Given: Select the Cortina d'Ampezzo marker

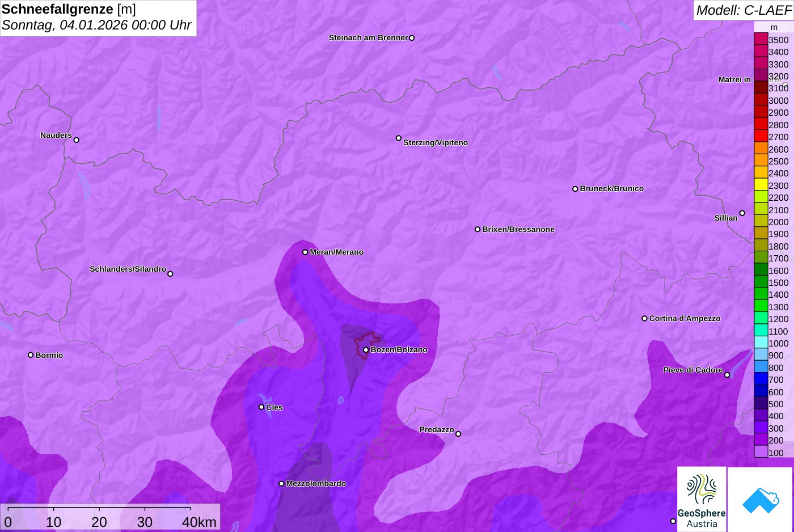Looking at the screenshot, I should pyautogui.click(x=644, y=318).
